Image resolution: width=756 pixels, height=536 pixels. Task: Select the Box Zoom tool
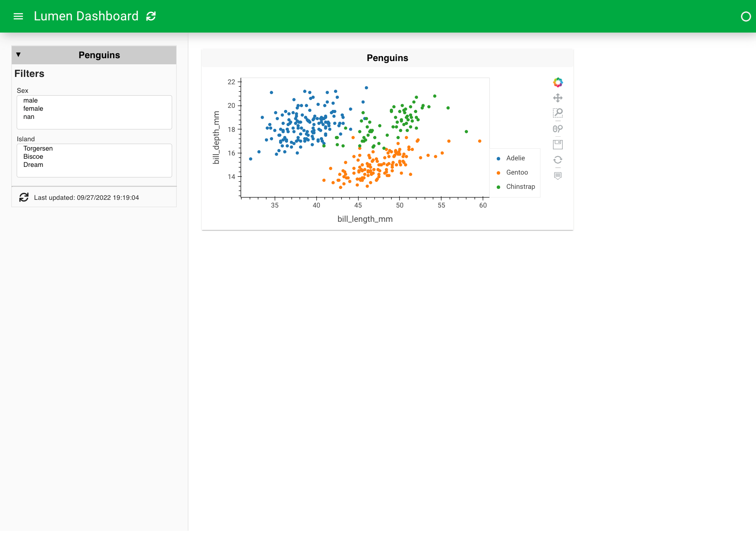558,113
